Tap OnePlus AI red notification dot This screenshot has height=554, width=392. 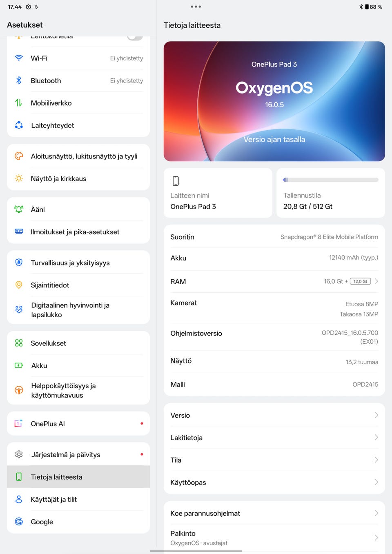pos(142,423)
